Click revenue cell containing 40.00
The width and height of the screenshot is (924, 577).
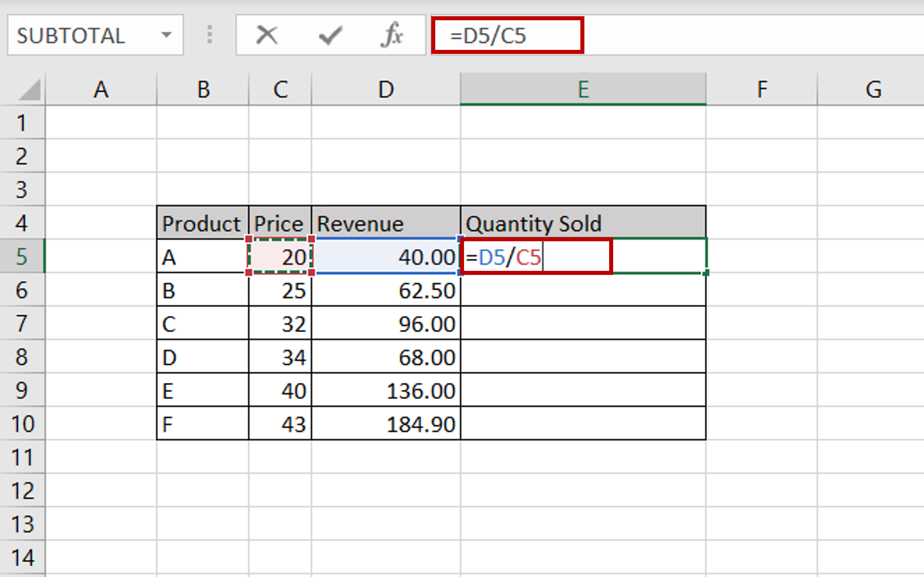click(386, 257)
